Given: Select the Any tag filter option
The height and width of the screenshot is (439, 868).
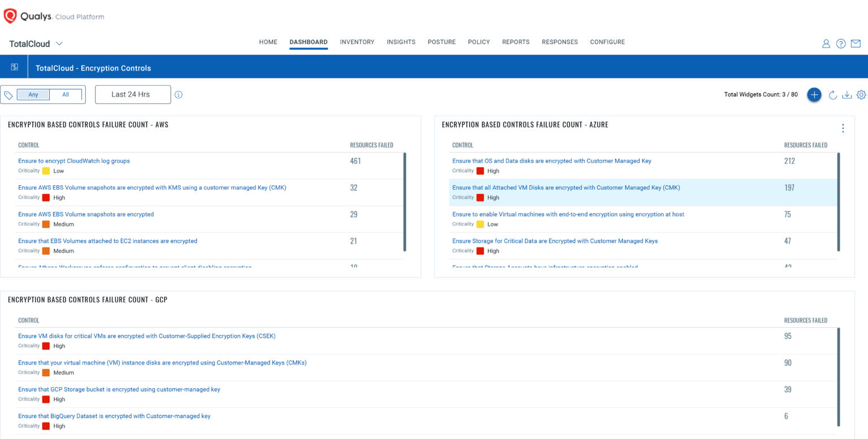Looking at the screenshot, I should [x=33, y=94].
